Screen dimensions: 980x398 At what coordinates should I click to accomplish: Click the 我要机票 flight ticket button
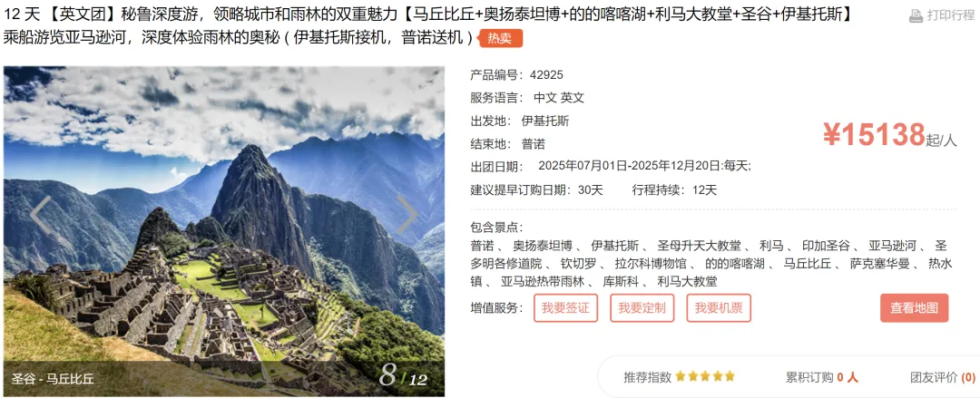click(719, 308)
